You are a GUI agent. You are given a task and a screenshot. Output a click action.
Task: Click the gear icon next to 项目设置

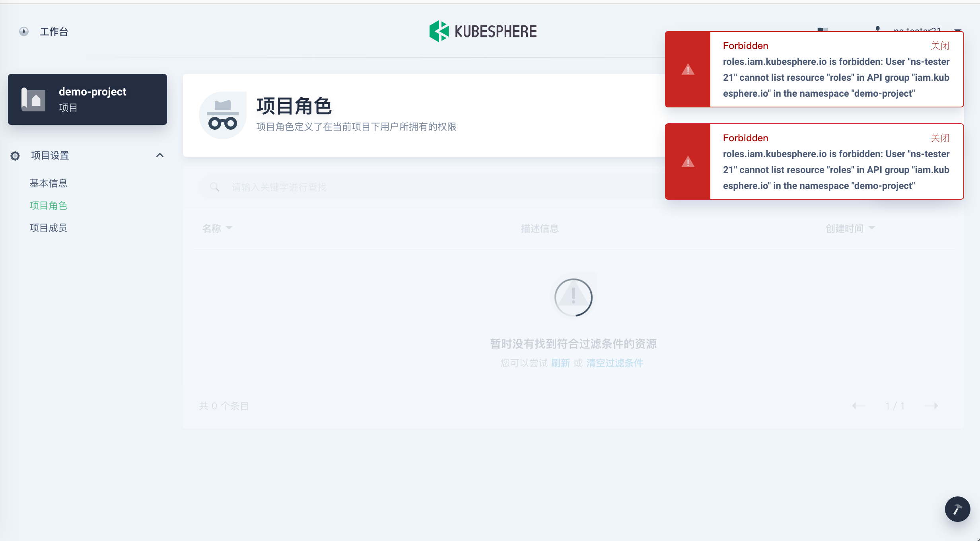[x=15, y=156]
